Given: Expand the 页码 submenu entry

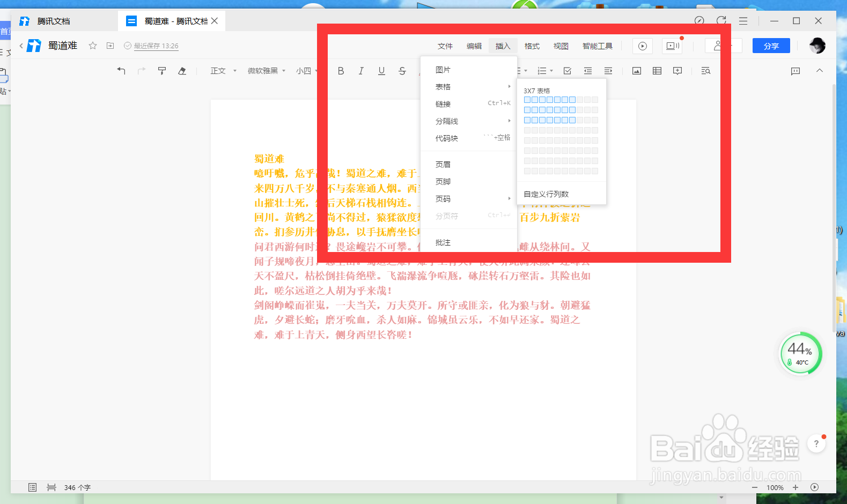Looking at the screenshot, I should [469, 199].
